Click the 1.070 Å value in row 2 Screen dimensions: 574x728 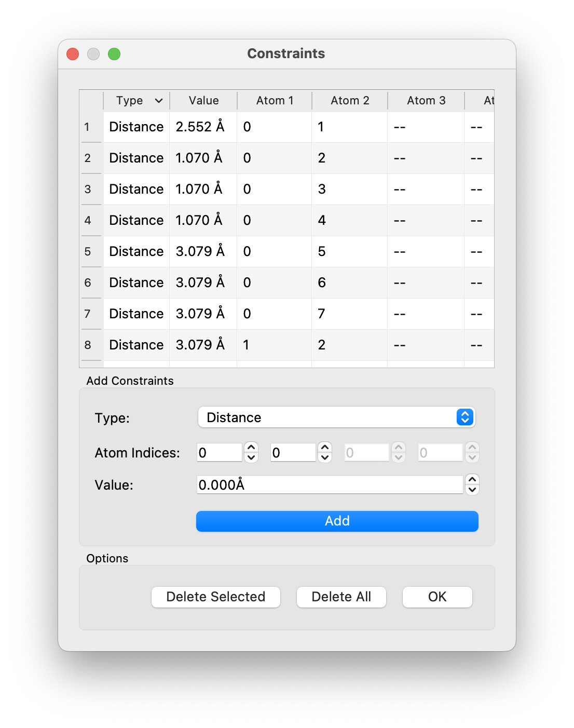point(203,158)
